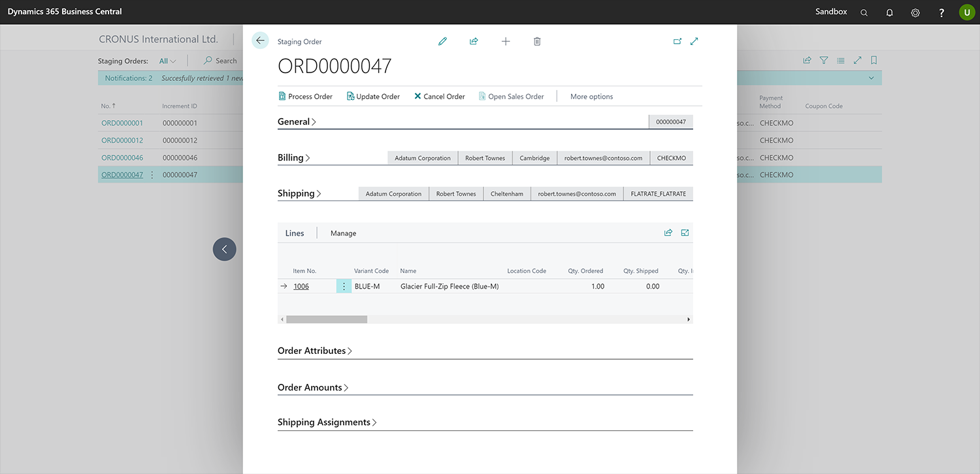The image size is (980, 474).
Task: Click the Search button in list
Action: click(x=220, y=61)
